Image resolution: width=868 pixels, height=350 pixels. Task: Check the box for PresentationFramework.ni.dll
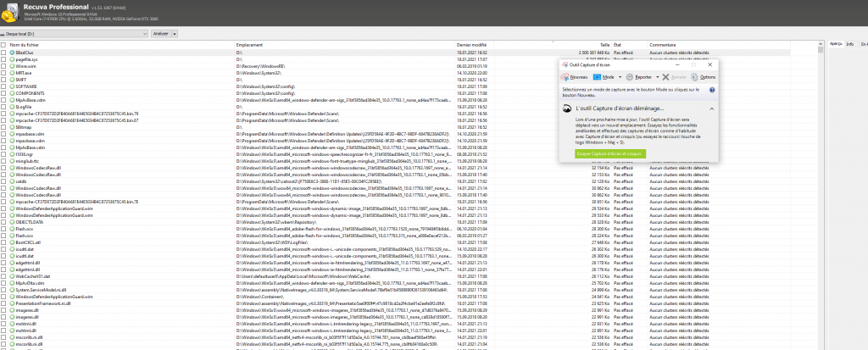pos(4,303)
